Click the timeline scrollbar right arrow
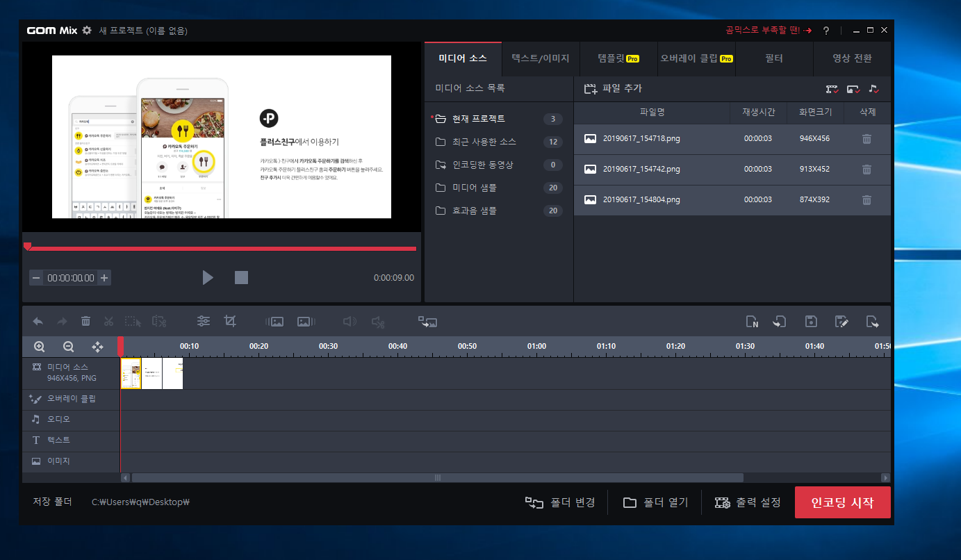Image resolution: width=961 pixels, height=560 pixels. click(885, 478)
